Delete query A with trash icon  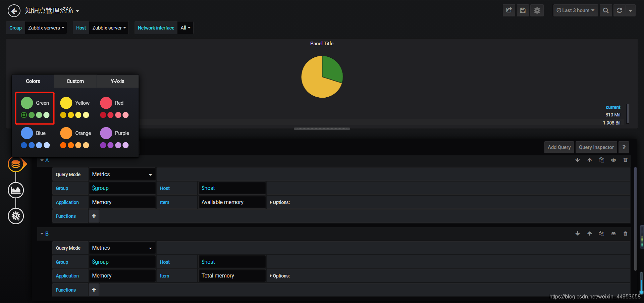coord(625,160)
